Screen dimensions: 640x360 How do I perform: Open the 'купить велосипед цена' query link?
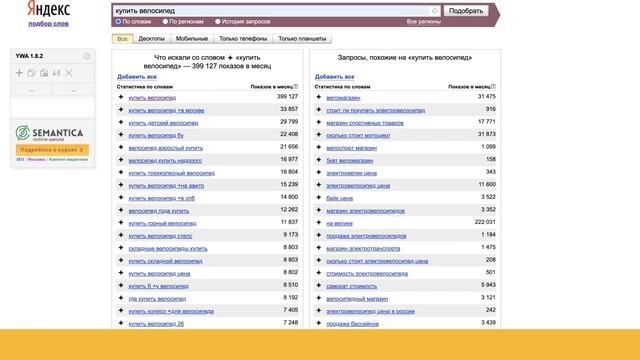(x=159, y=273)
